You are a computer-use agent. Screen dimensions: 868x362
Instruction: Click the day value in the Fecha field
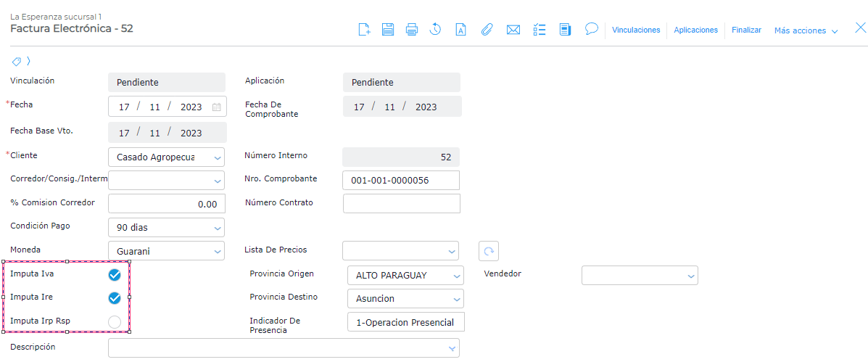coord(124,107)
